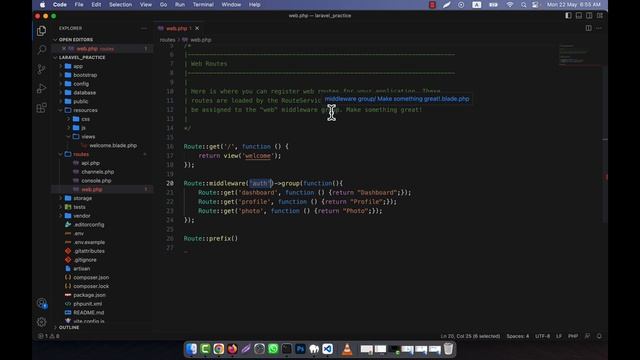
Task: Open the Selection menu
Action: (120, 5)
